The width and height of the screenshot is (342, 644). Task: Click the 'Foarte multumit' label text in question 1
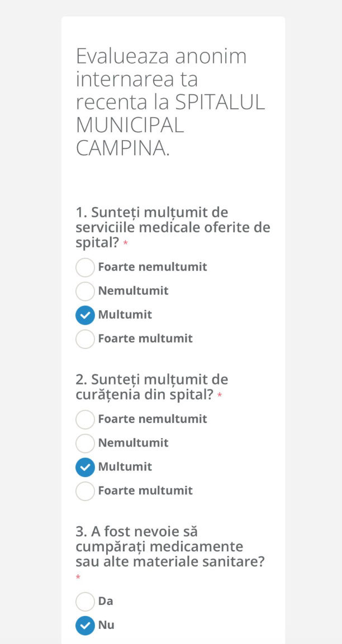(x=145, y=338)
